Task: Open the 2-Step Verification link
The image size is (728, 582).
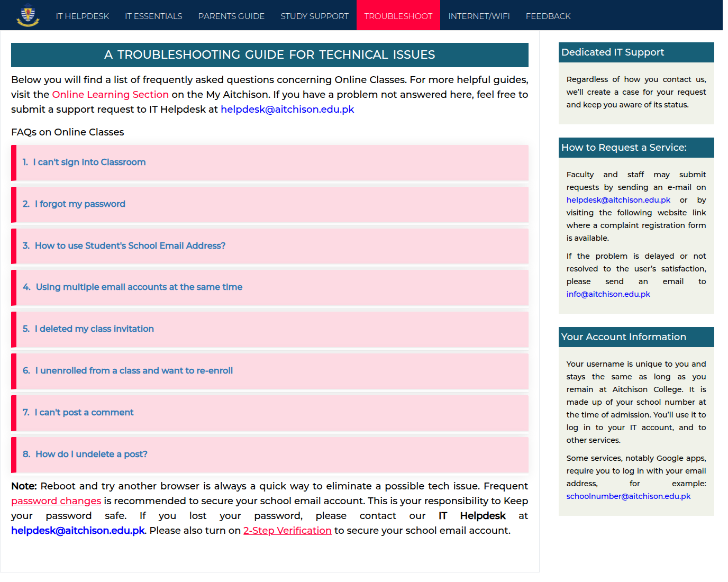Action: [287, 530]
